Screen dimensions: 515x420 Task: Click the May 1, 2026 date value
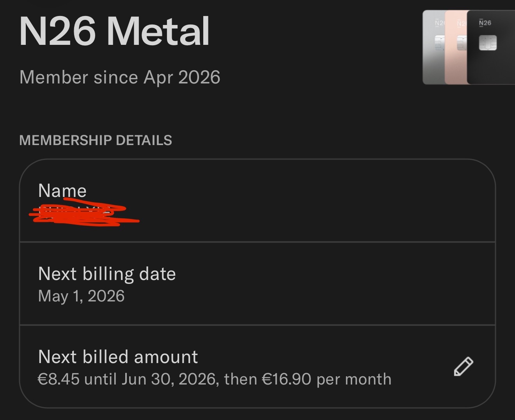click(81, 296)
